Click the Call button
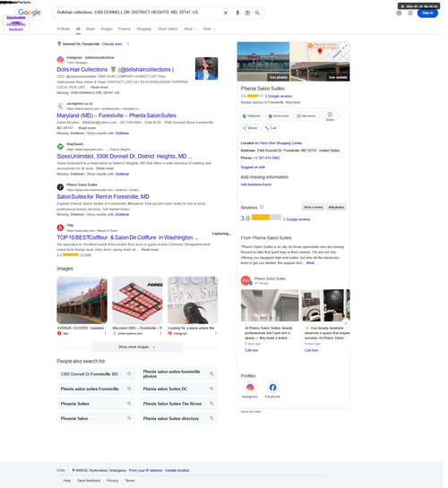The height and width of the screenshot is (488, 448). tap(271, 128)
